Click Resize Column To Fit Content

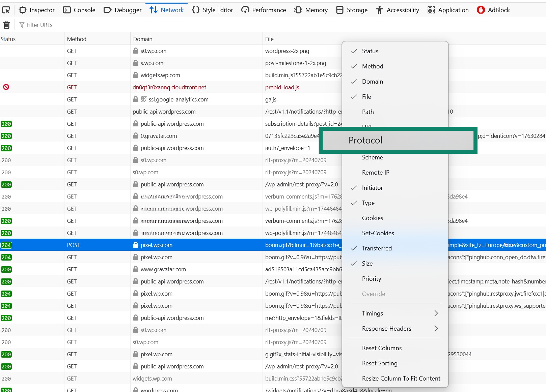[401, 378]
